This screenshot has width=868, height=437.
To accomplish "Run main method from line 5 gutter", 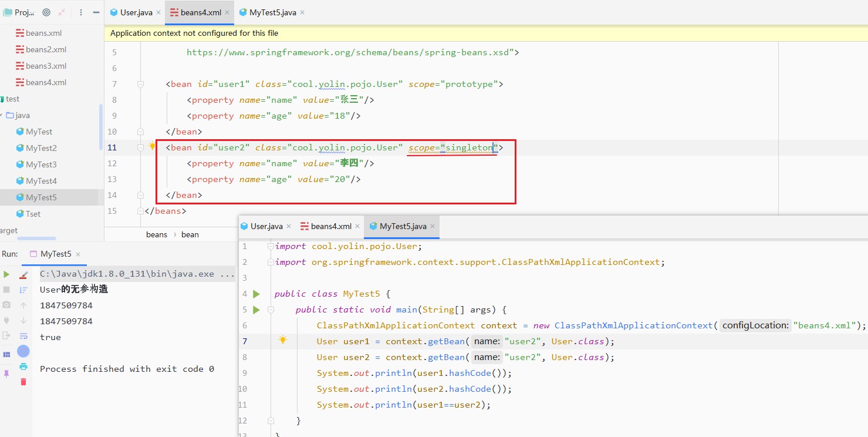I will 256,310.
